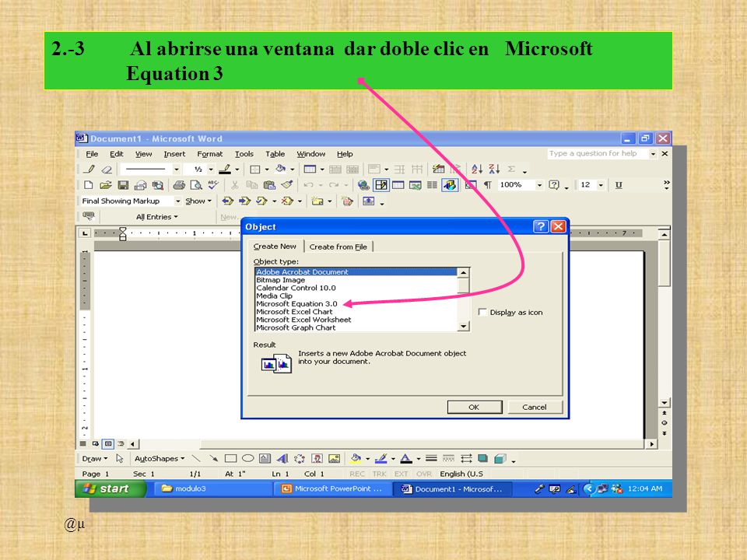
Task: Select the table Eraser tool
Action: (107, 169)
